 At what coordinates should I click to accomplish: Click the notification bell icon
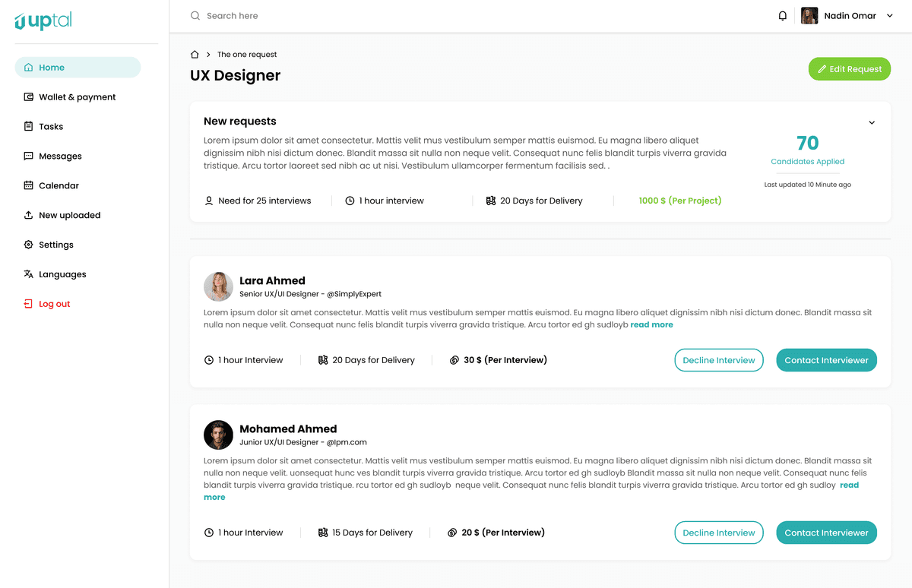click(783, 15)
